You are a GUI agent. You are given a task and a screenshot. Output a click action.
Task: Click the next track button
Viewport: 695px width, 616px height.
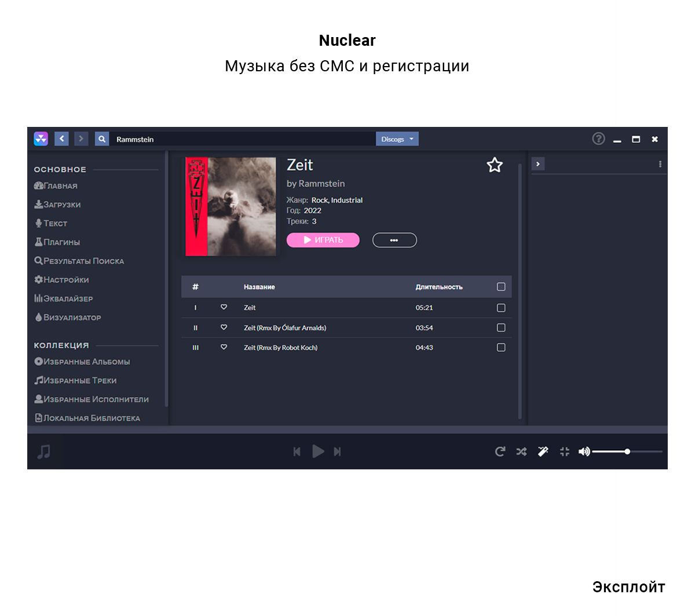pos(338,451)
